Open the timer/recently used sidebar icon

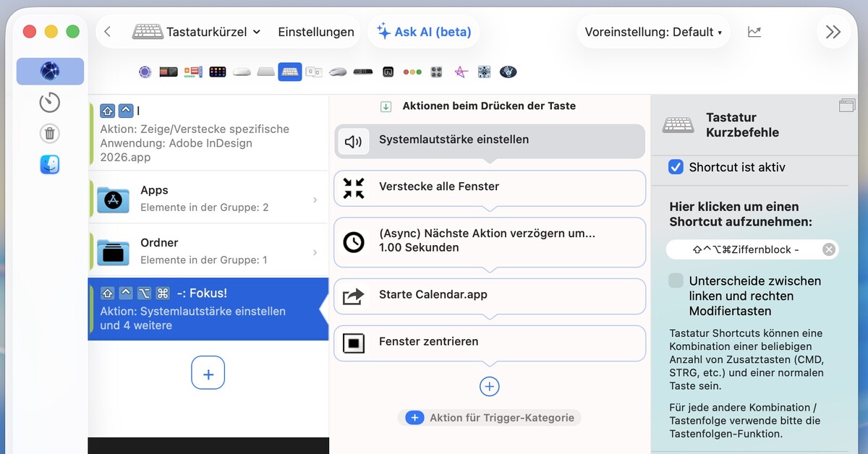point(50,102)
